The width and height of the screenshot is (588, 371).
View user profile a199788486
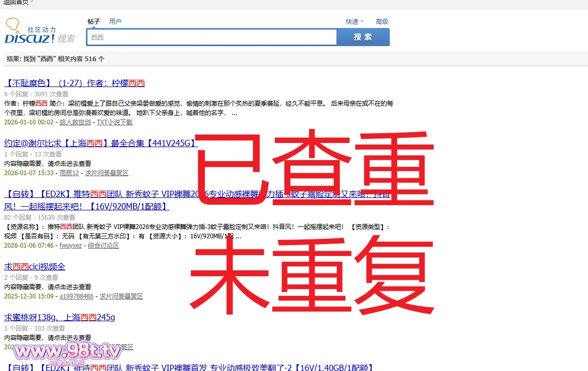point(77,296)
